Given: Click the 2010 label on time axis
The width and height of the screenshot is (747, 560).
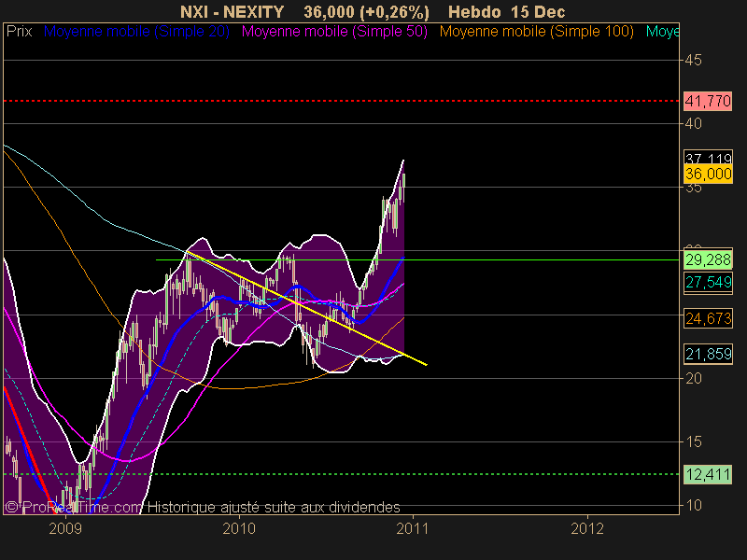Looking at the screenshot, I should pos(239,528).
